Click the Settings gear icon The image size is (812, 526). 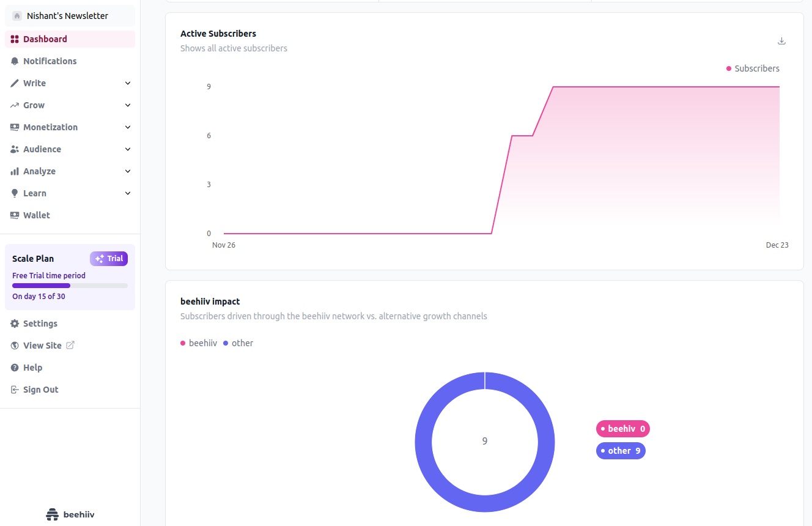pos(15,324)
